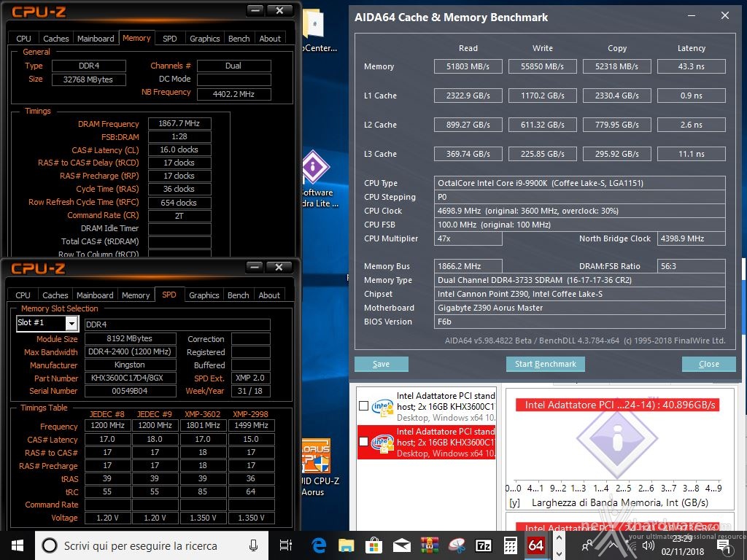Click the Part Number KHX3600C17D4/8GX field

130,378
